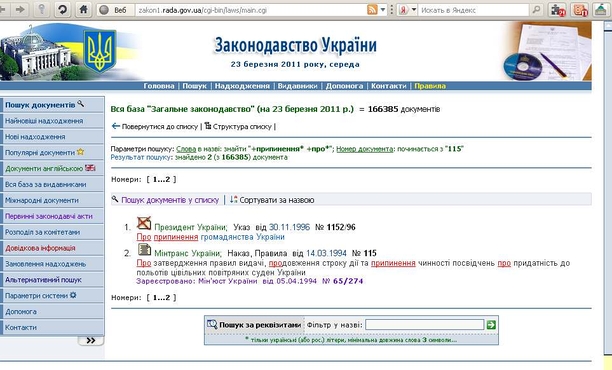This screenshot has height=370, width=612.
Task: Open Міжнародні документи in sidebar
Action: point(41,201)
